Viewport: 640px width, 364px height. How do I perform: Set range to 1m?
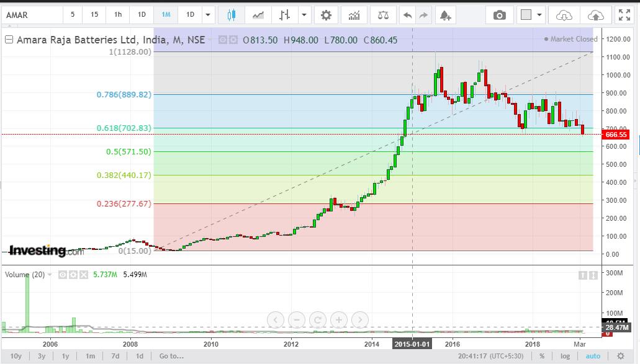90,356
